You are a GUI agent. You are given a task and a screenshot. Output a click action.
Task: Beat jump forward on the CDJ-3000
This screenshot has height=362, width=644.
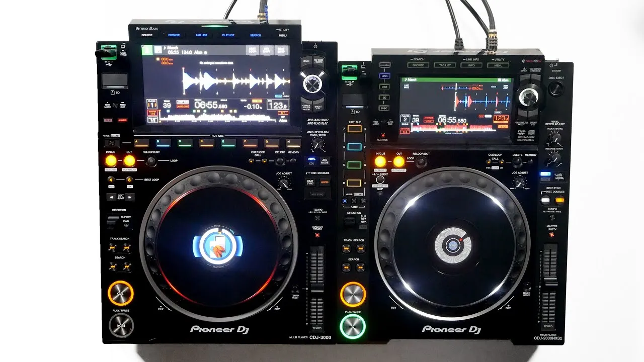(130, 197)
